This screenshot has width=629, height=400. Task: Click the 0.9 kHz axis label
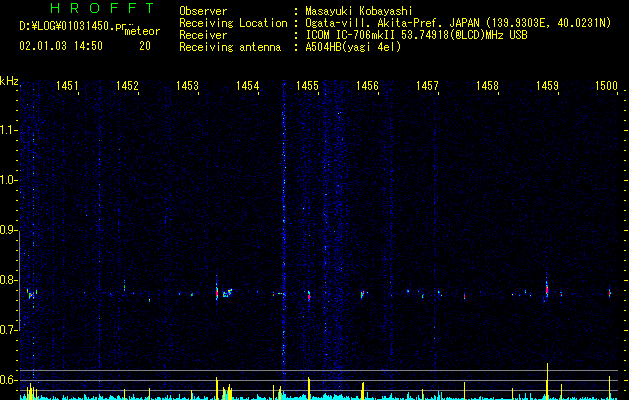(x=8, y=230)
